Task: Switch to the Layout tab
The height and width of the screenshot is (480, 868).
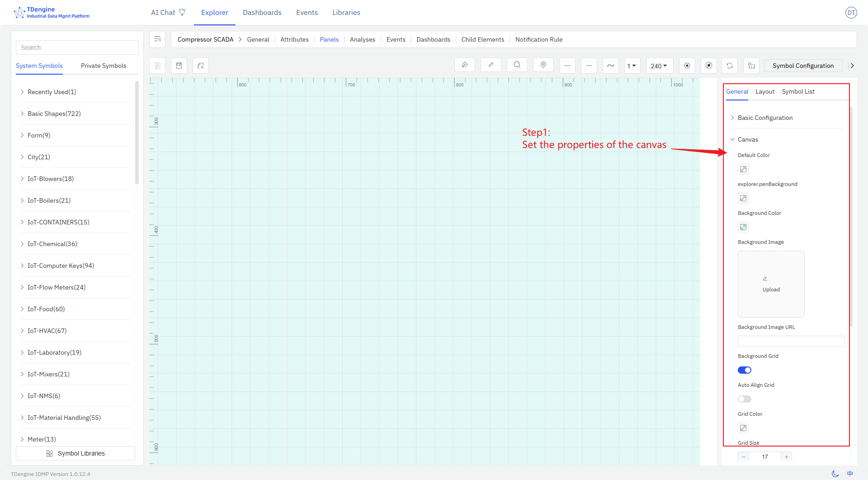Action: 765,91
